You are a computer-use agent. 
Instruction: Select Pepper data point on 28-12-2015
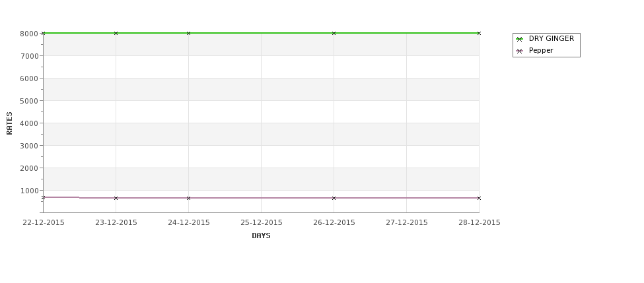(479, 198)
